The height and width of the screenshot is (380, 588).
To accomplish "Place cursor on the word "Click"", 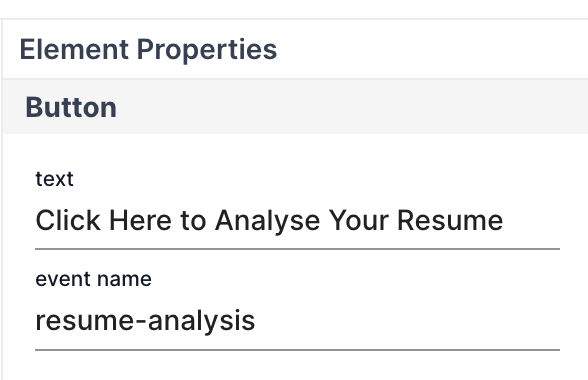I will click(68, 221).
